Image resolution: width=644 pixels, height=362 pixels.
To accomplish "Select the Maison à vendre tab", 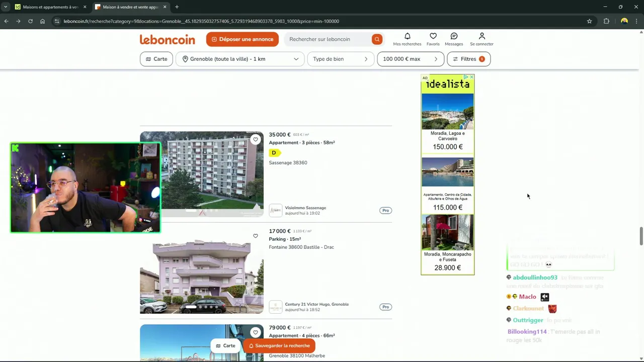I will point(131,7).
